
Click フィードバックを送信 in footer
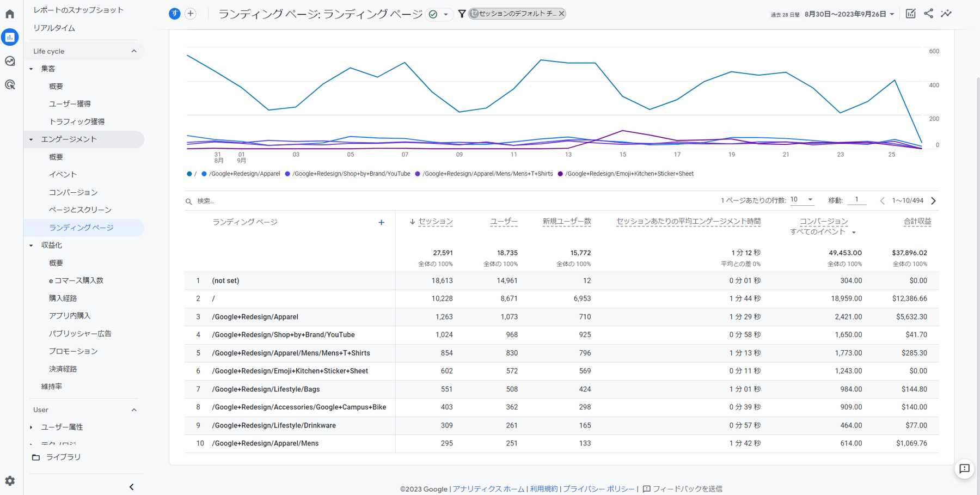[683, 489]
